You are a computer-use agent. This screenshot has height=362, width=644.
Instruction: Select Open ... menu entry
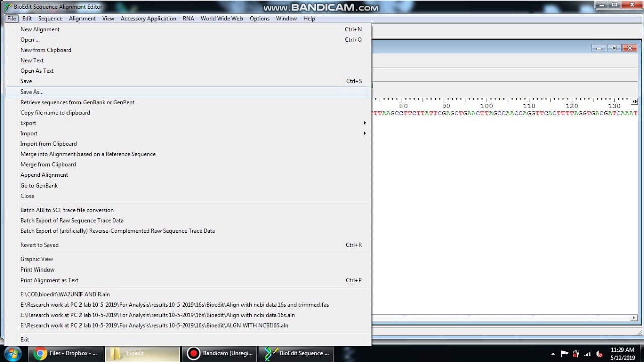(x=188, y=40)
